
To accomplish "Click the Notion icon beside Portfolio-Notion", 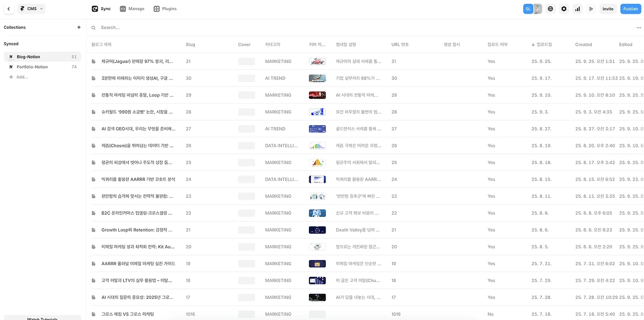I will pos(11,67).
